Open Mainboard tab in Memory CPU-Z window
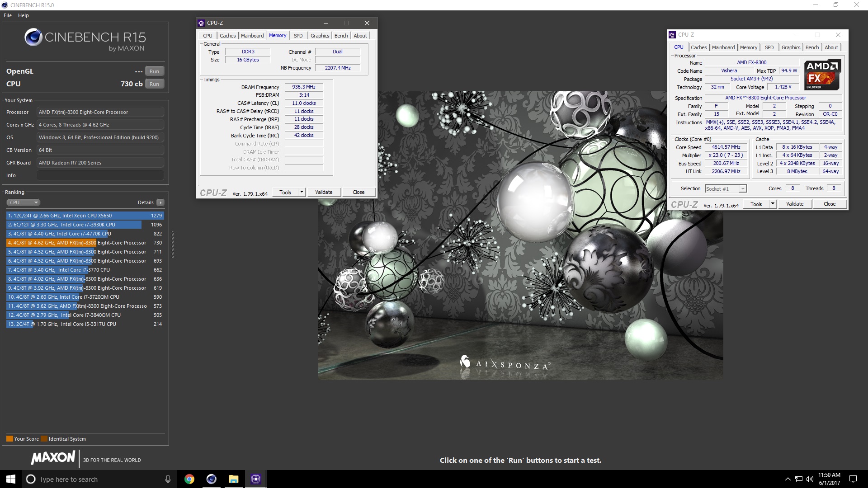 [x=252, y=36]
